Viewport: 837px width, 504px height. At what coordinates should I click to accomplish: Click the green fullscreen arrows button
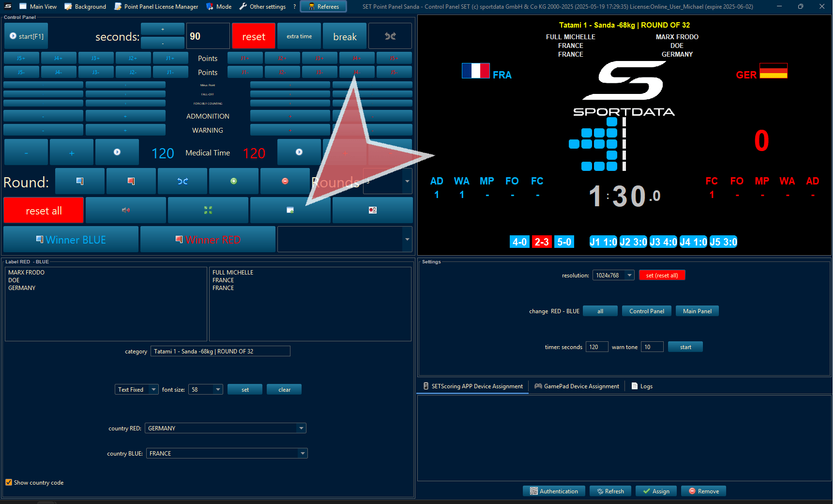(208, 210)
